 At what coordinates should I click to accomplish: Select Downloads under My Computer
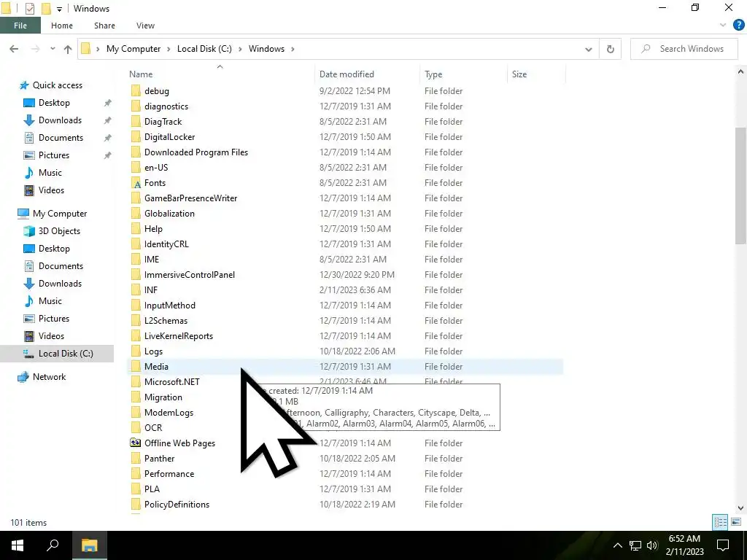click(x=60, y=284)
